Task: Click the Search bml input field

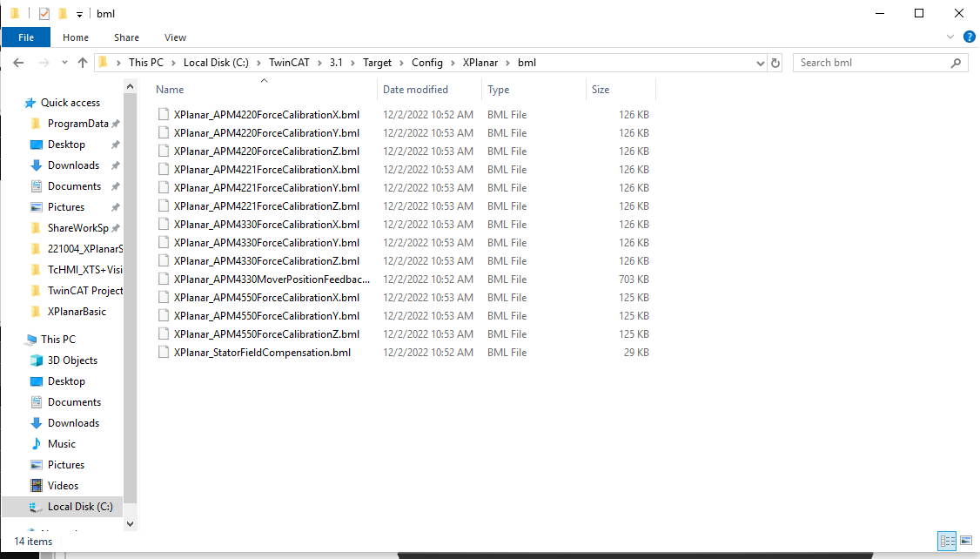Action: click(872, 63)
